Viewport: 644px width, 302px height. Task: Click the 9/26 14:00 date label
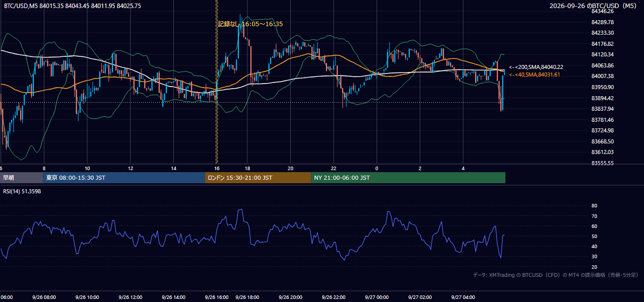174,297
